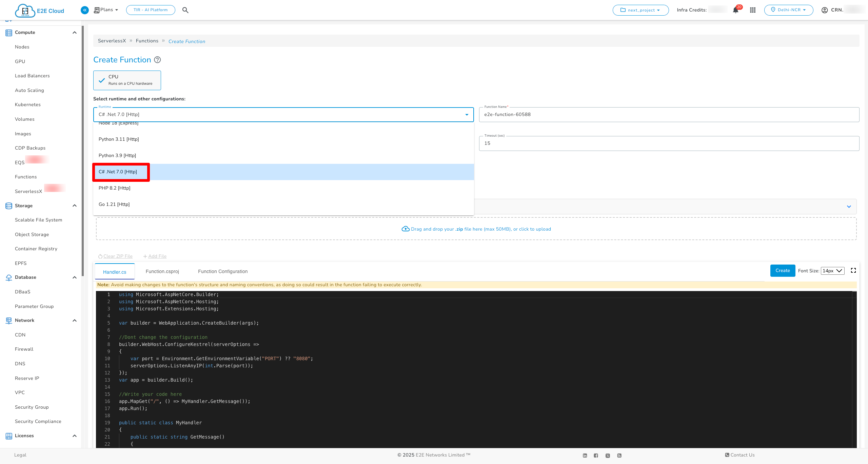
Task: Collapse the left navigation sidebar
Action: coord(84,10)
